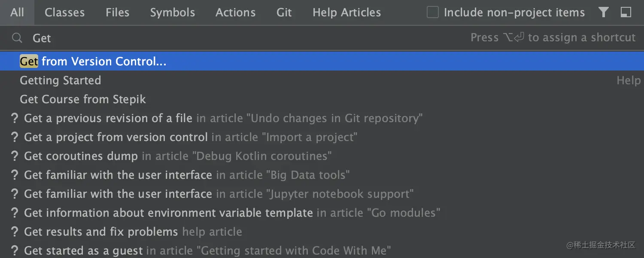Viewport: 644px width, 258px height.
Task: Click question mark icon beside "Get coroutines dump"
Action: click(15, 156)
